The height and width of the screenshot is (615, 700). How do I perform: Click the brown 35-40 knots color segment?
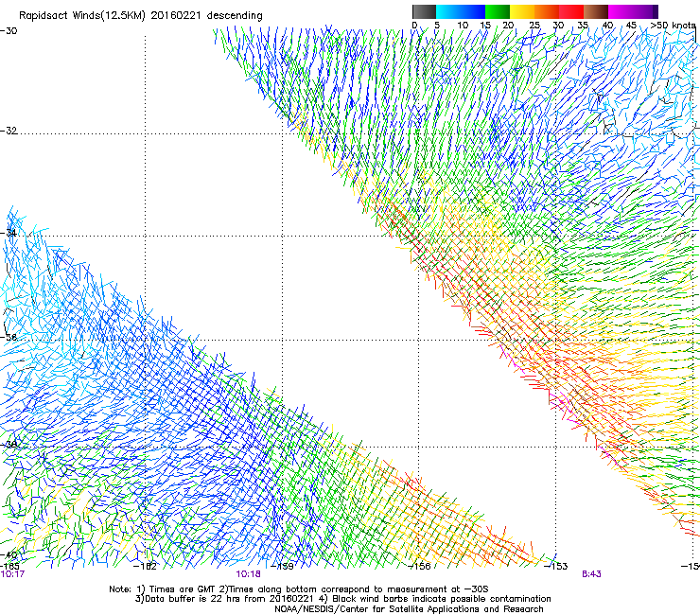[596, 11]
